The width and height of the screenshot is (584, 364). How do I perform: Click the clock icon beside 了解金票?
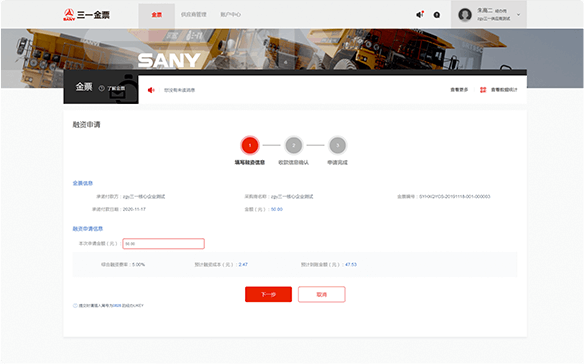[x=101, y=89]
